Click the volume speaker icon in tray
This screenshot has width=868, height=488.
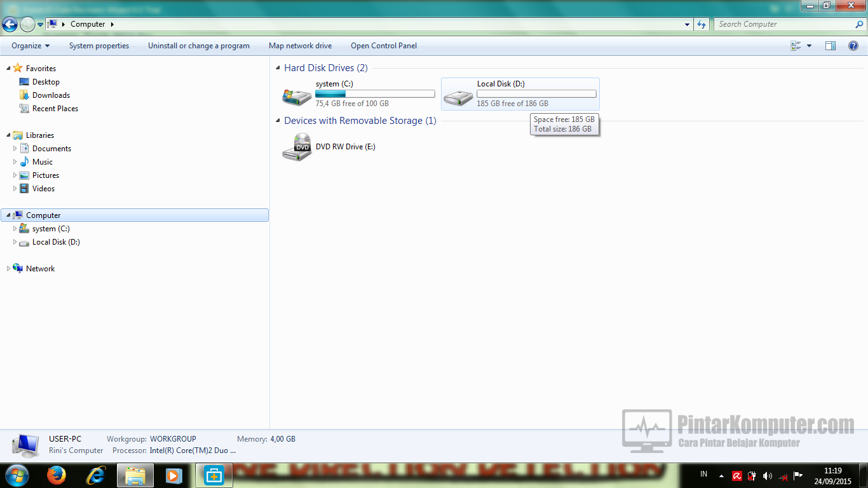click(767, 475)
